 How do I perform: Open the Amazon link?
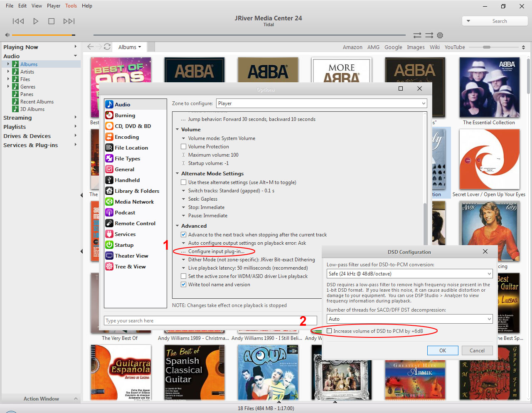click(x=352, y=47)
